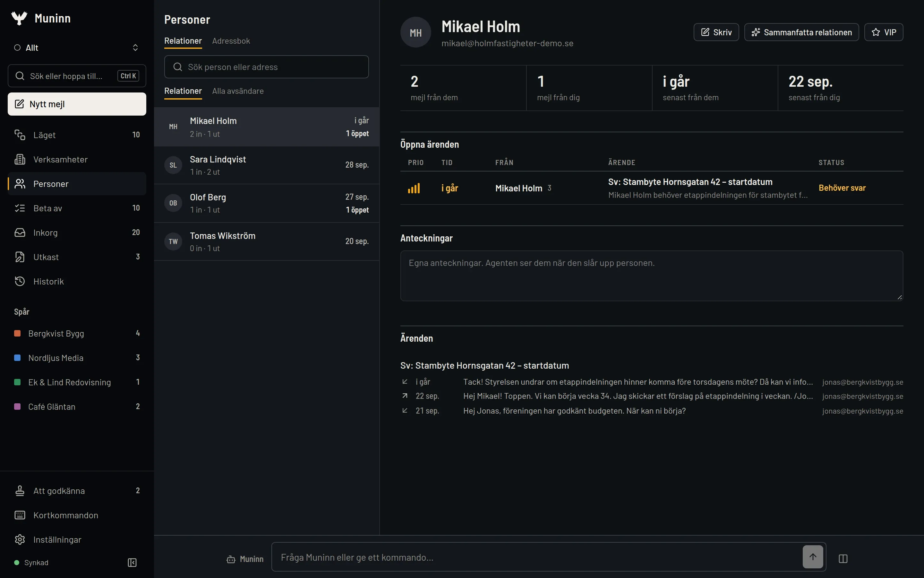Open the Att godkänna queue
This screenshot has height=578, width=924.
point(77,491)
